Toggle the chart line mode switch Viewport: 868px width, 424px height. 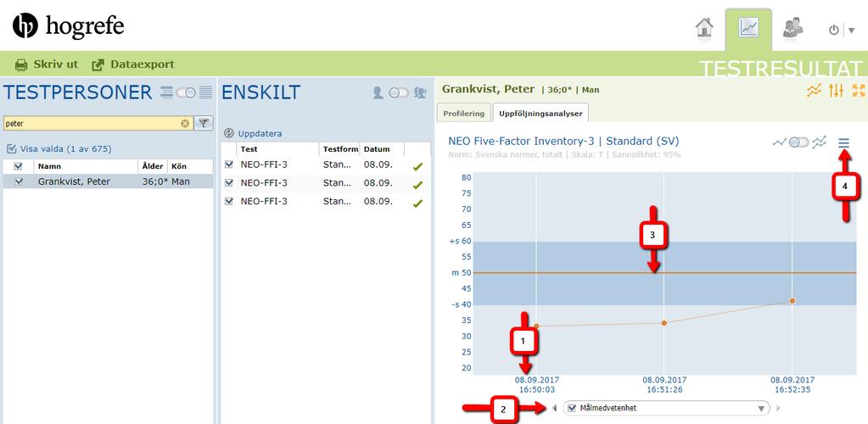pos(798,142)
